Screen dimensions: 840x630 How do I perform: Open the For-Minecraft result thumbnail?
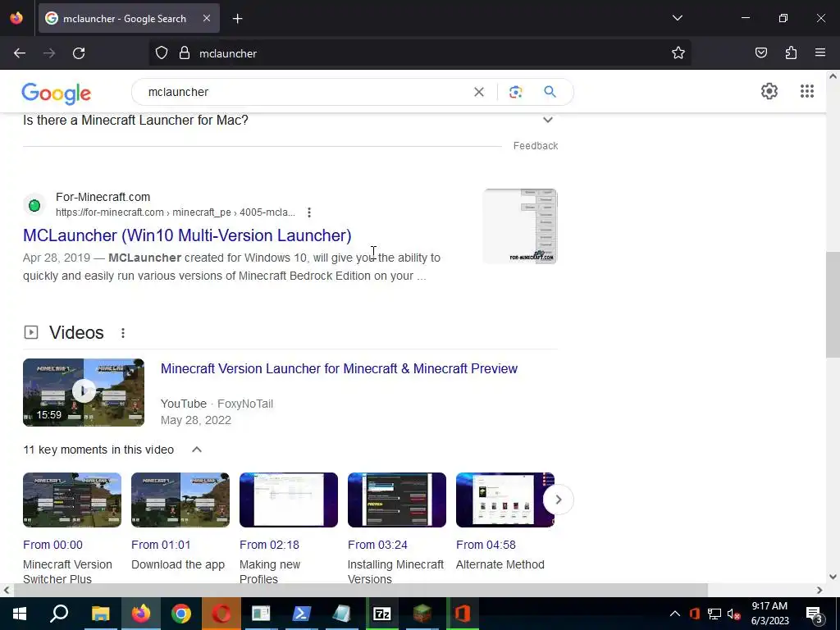point(519,226)
